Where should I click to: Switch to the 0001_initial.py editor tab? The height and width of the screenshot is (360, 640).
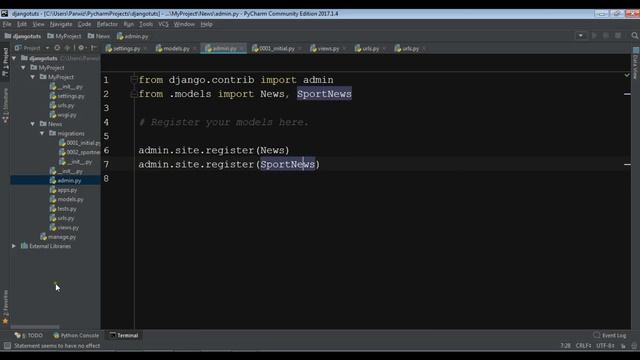277,49
